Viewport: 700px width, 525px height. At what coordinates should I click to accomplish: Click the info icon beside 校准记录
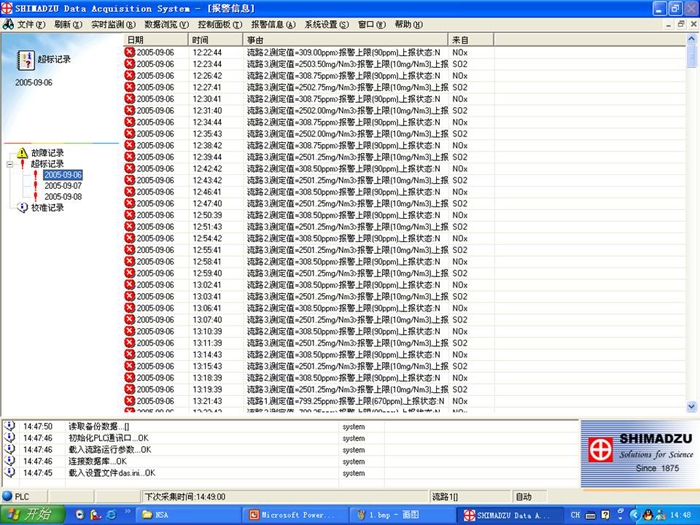[22, 208]
